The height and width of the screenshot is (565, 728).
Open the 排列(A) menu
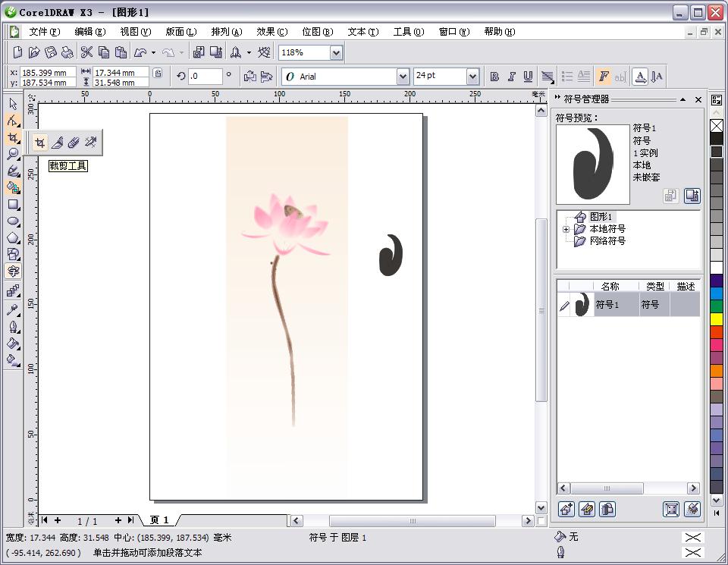coord(227,32)
